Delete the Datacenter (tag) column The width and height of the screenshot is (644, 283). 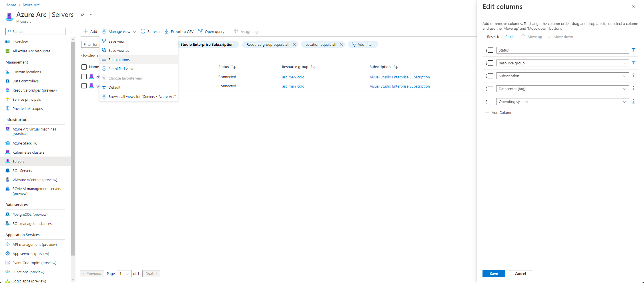pyautogui.click(x=633, y=89)
